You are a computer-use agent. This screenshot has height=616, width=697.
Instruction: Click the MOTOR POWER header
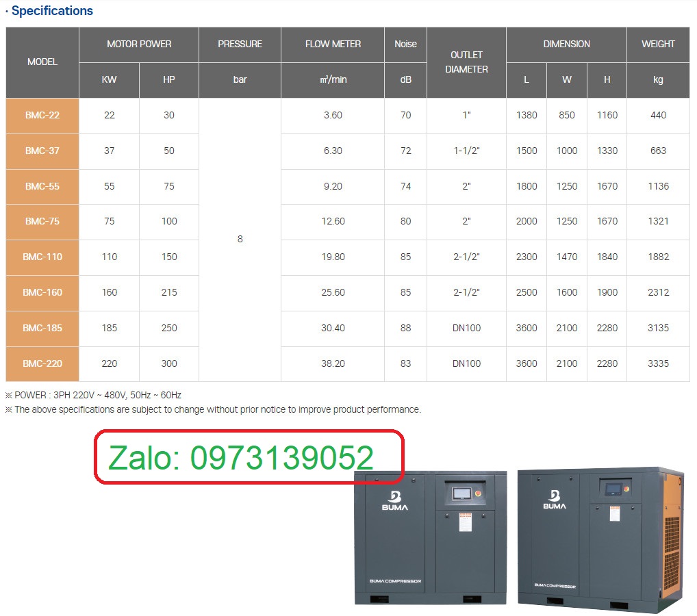[x=139, y=44]
